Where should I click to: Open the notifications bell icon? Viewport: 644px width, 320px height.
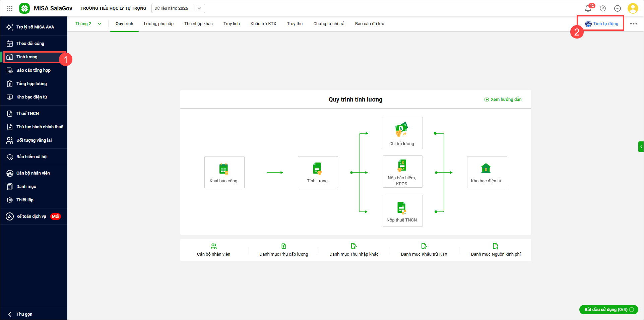point(588,8)
